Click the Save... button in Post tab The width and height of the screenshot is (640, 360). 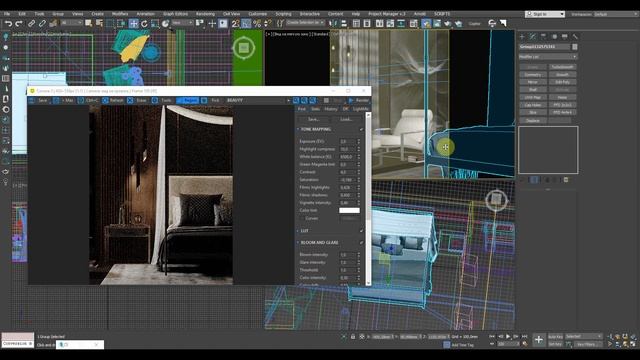(x=313, y=119)
